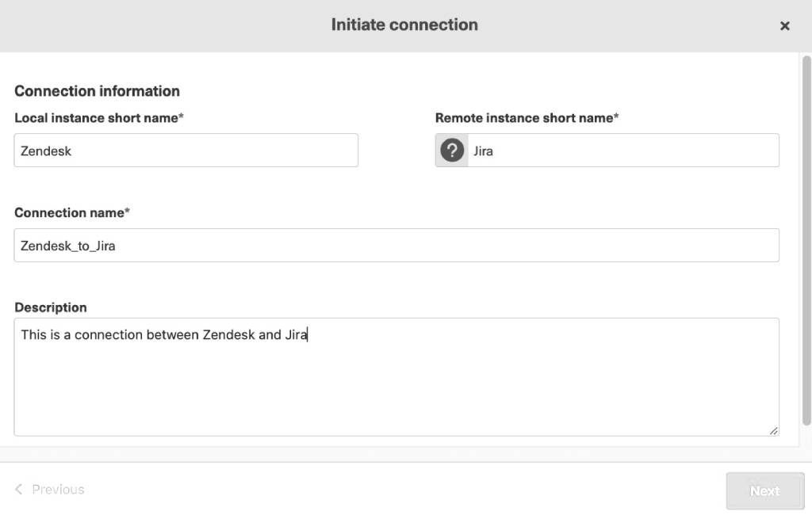Click the Connection name* label

click(x=72, y=212)
